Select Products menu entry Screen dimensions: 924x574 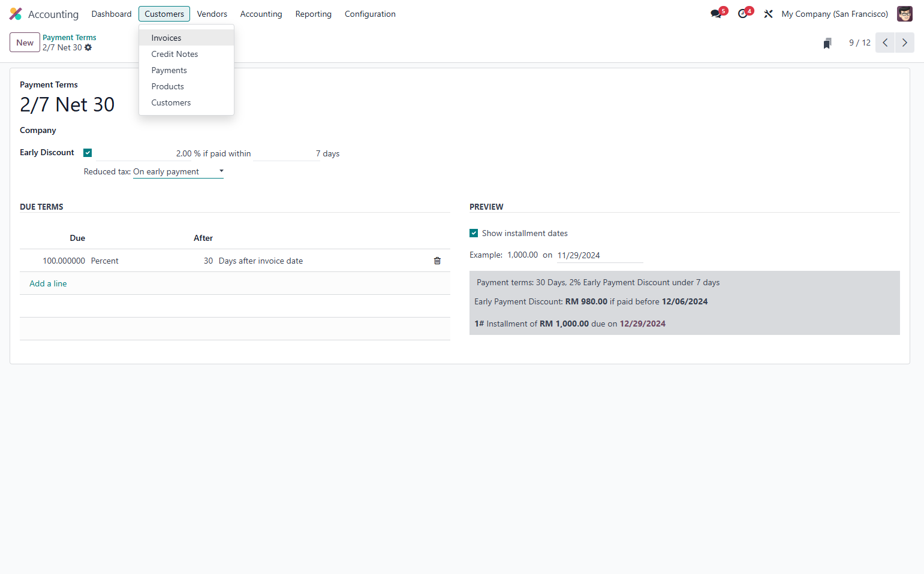(x=186, y=86)
